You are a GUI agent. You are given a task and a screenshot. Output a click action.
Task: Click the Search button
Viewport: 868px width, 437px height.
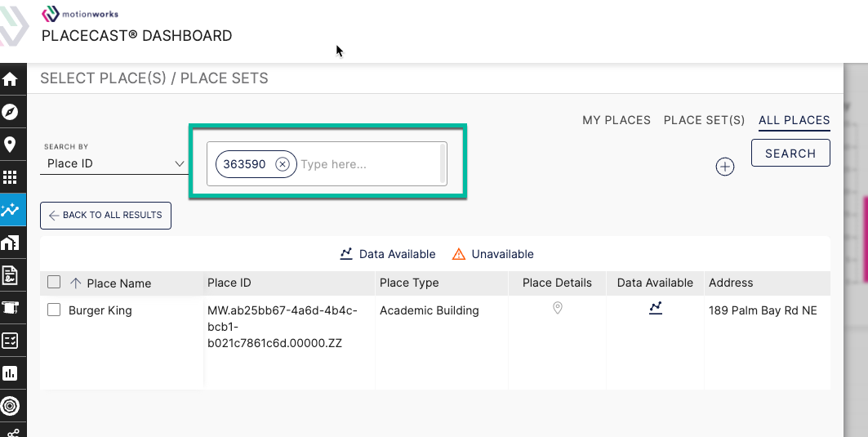pyautogui.click(x=790, y=153)
